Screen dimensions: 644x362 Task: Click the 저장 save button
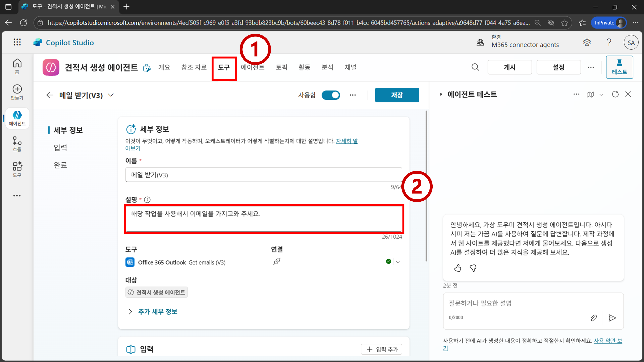(x=397, y=95)
